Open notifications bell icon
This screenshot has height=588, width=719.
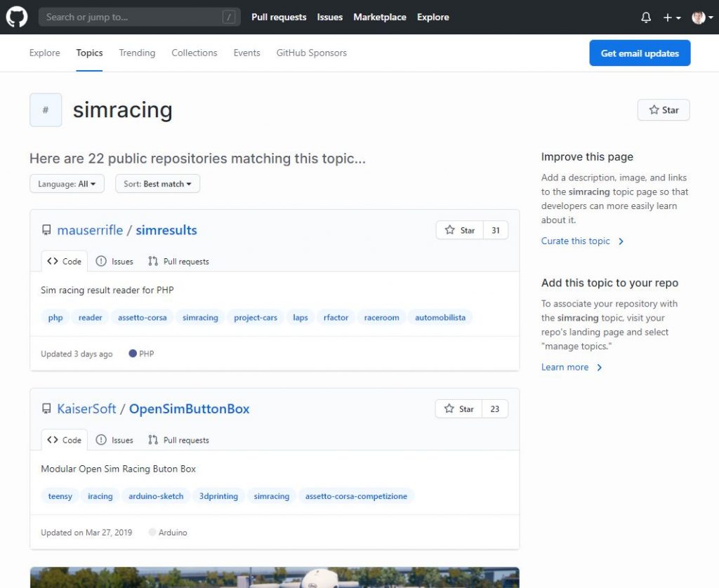[x=646, y=18]
